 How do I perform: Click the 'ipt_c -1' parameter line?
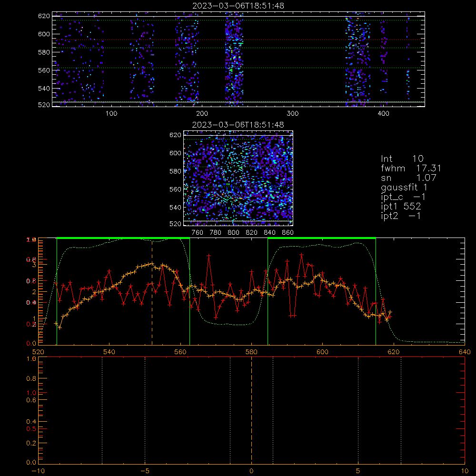coord(403,197)
